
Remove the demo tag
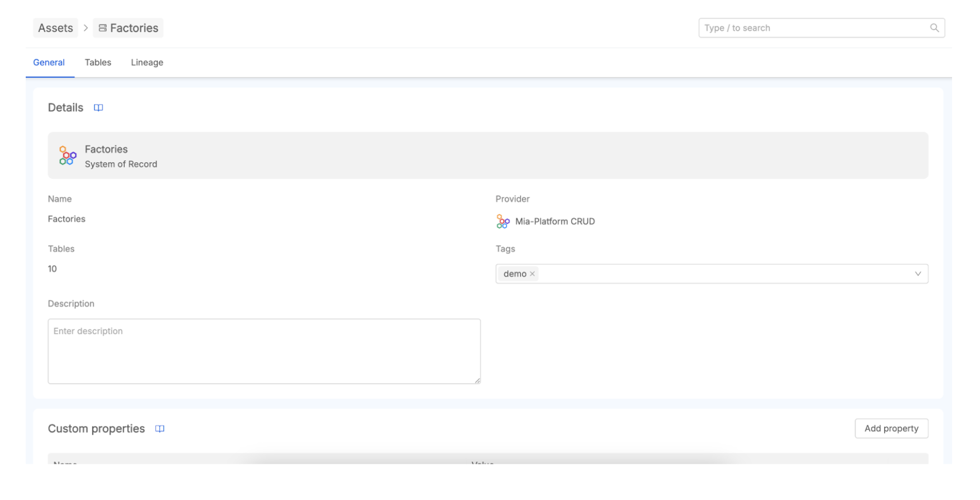[x=533, y=274]
